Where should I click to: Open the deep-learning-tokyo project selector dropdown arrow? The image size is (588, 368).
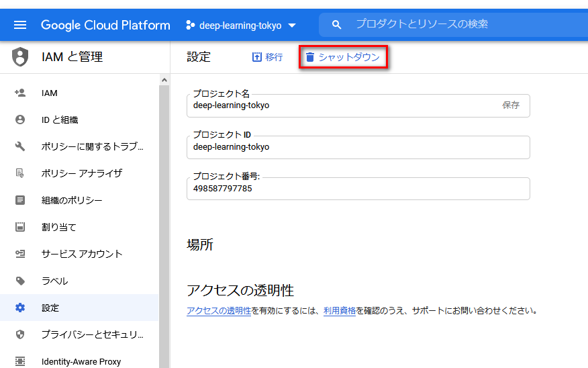[292, 26]
